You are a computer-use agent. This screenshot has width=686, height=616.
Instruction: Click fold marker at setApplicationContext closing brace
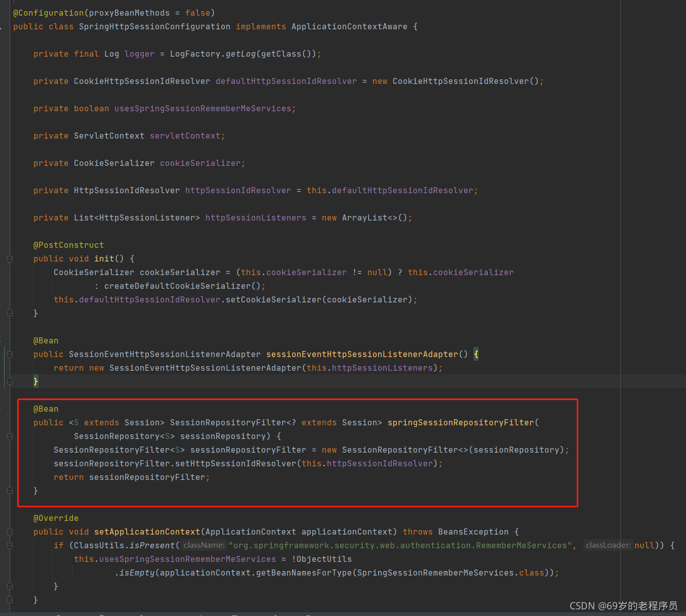pyautogui.click(x=10, y=600)
